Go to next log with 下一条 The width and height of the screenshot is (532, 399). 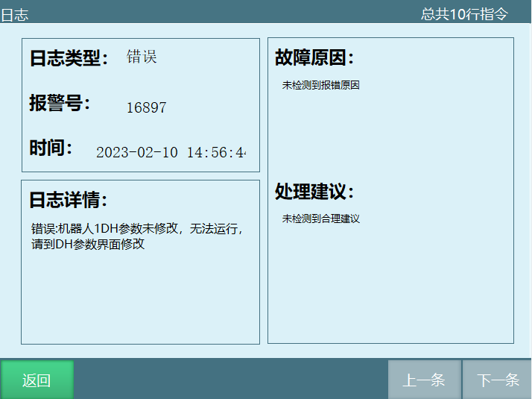point(497,380)
